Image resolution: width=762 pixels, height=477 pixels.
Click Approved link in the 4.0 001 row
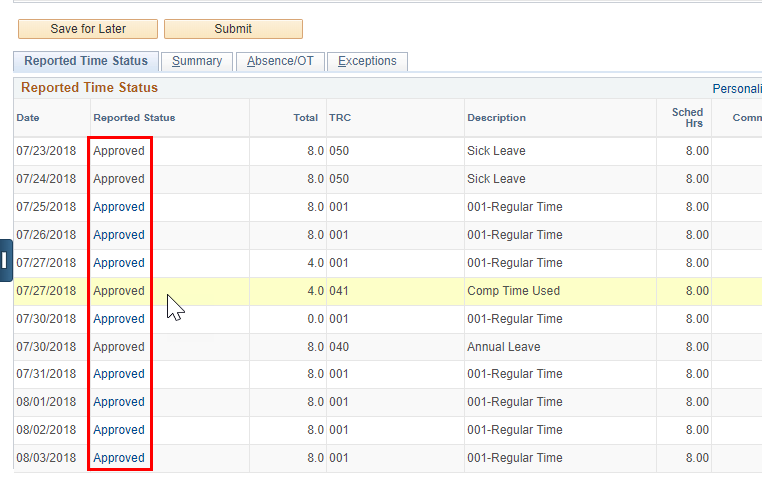tap(119, 263)
